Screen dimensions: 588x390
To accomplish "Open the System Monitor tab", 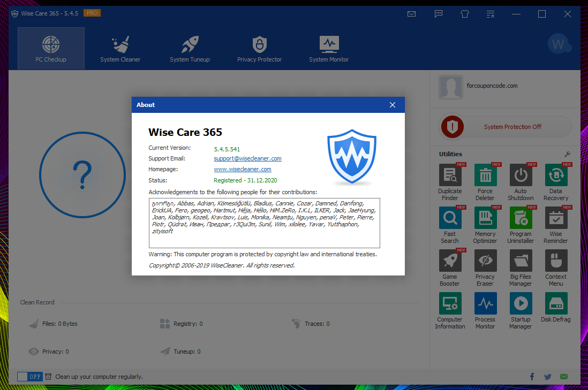I will (329, 48).
